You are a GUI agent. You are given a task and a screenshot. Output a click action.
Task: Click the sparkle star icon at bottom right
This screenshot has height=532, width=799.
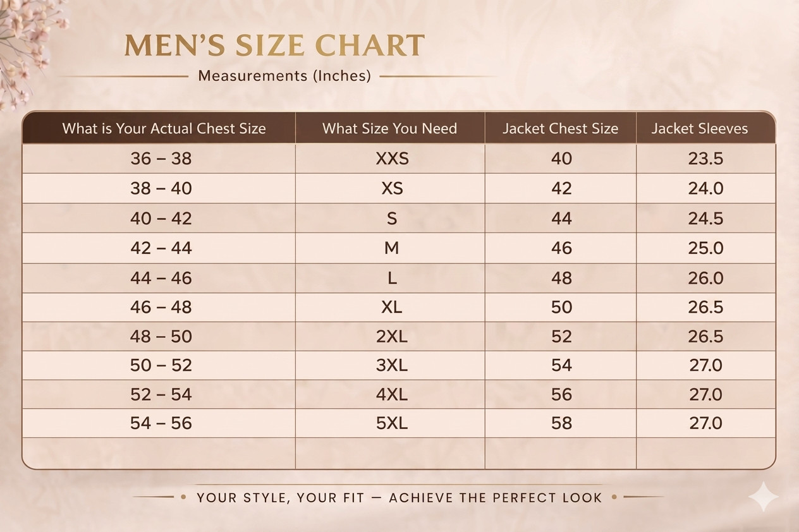point(763,497)
